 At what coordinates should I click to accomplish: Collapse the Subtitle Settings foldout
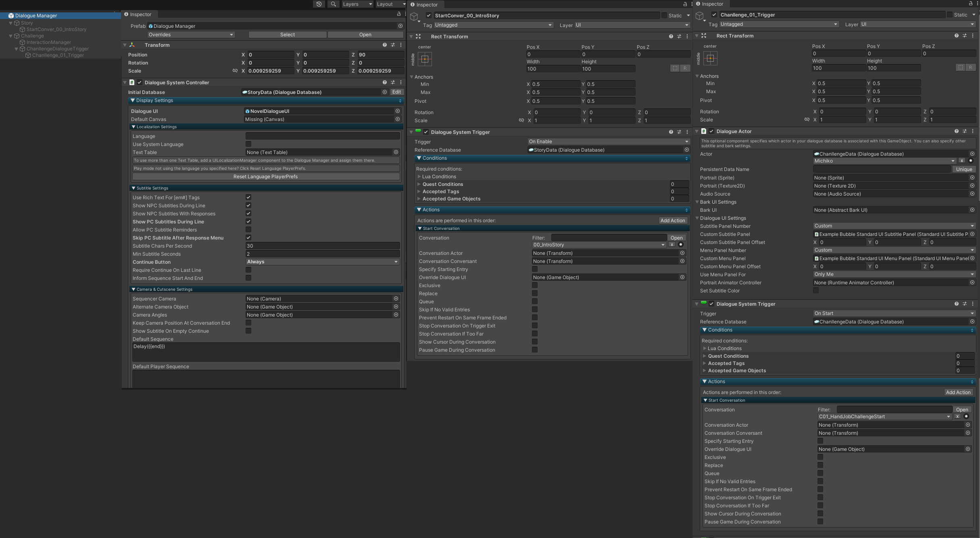point(133,188)
